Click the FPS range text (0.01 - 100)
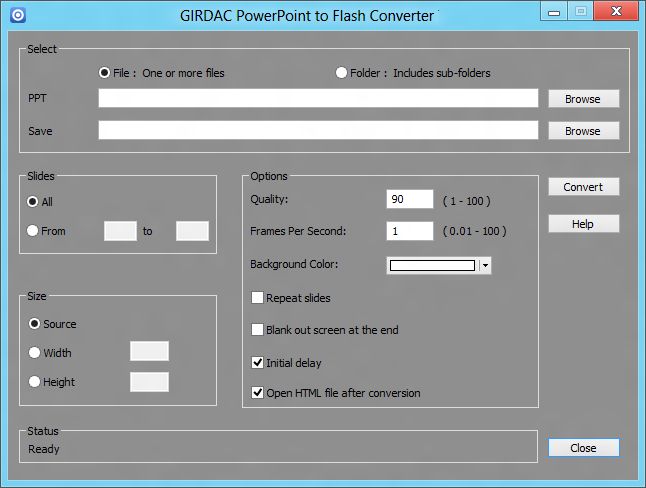This screenshot has width=646, height=488. [x=475, y=231]
